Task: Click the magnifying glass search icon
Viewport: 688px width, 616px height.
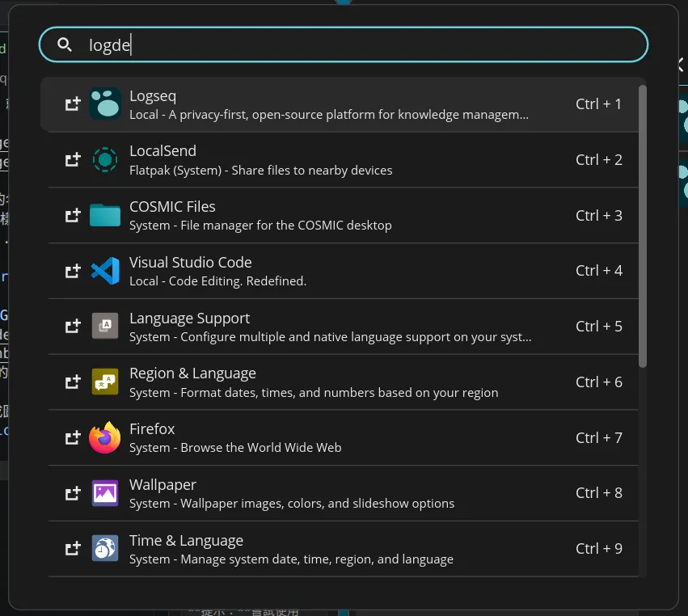Action: tap(65, 44)
